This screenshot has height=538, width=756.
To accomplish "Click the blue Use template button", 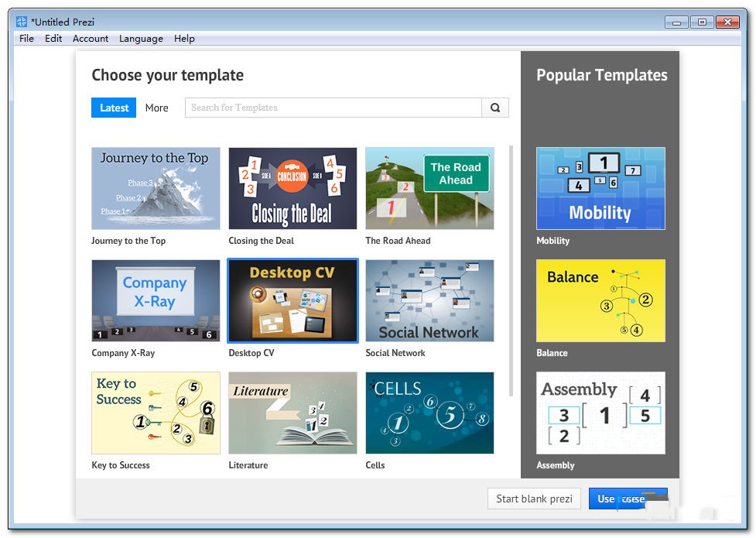I will [x=628, y=499].
